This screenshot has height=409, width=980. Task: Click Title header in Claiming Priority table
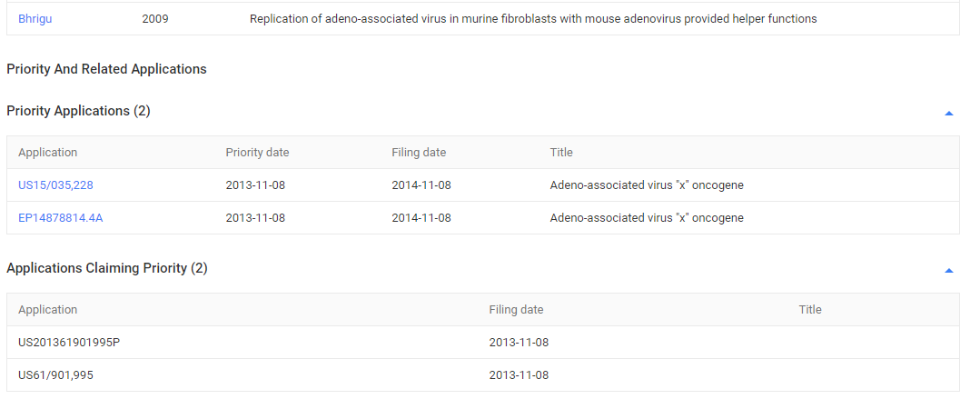[x=810, y=310]
